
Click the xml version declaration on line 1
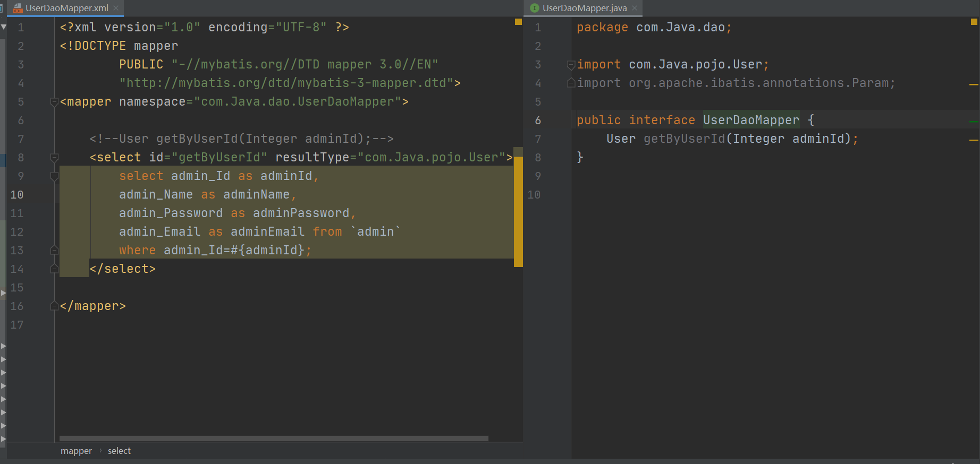point(205,27)
